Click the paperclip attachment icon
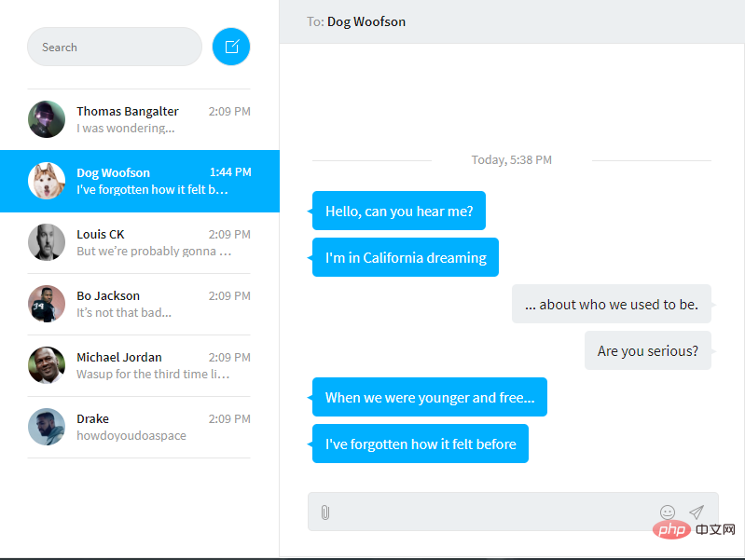This screenshot has width=745, height=560. (325, 512)
